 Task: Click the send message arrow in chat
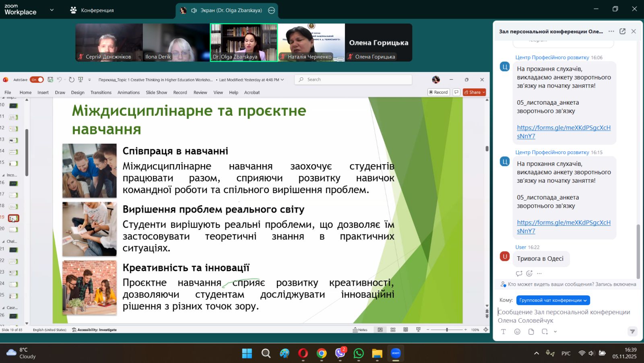pyautogui.click(x=632, y=332)
